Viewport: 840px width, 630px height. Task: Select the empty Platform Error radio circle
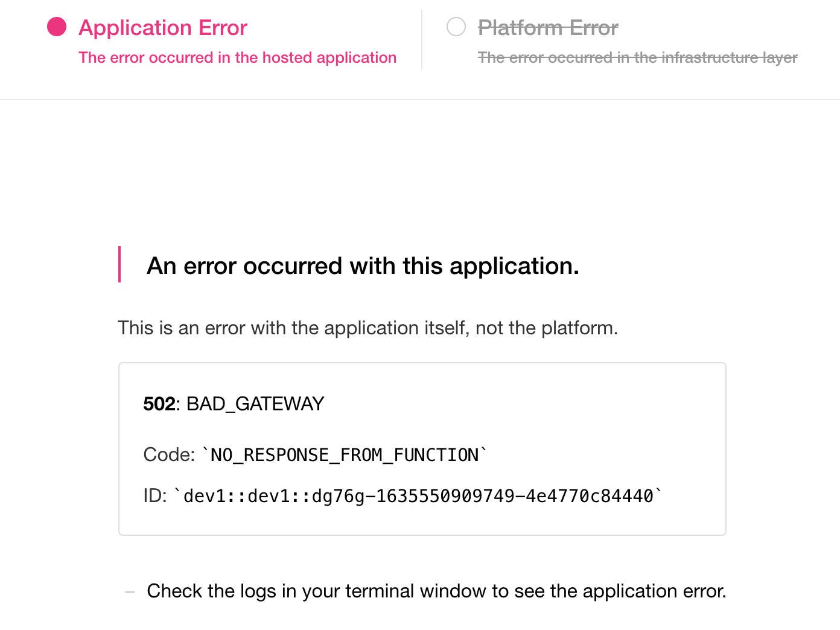point(456,27)
